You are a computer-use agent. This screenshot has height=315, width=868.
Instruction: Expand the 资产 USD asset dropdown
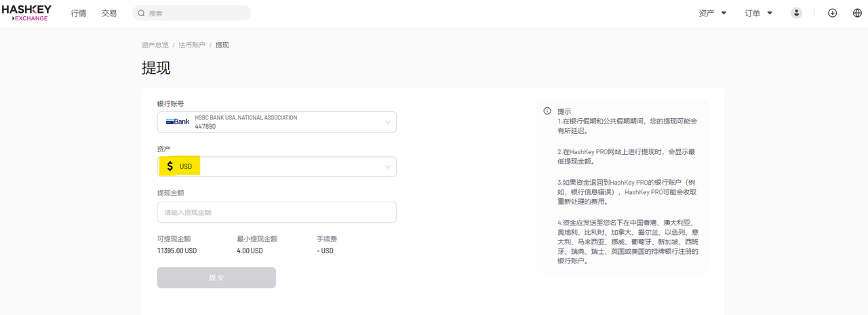(x=277, y=166)
